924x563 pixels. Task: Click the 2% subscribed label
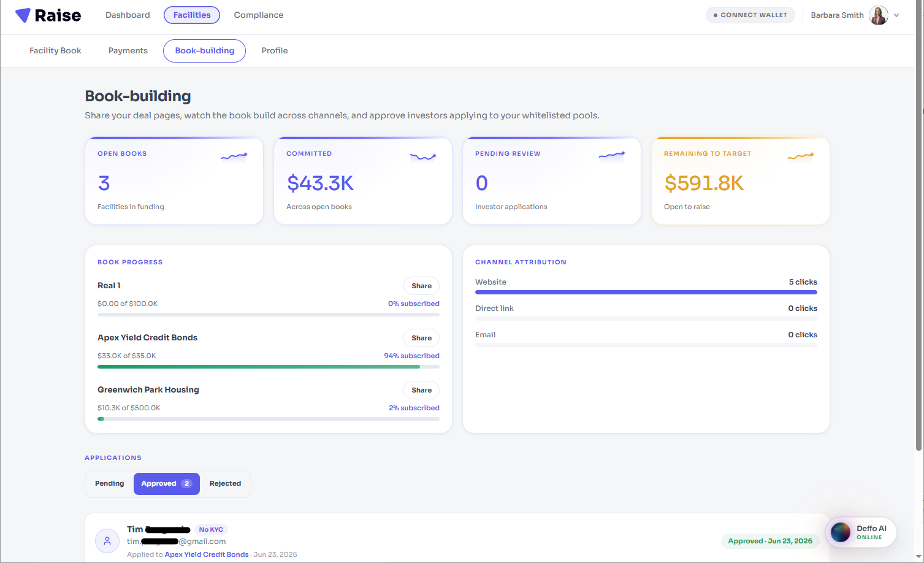pyautogui.click(x=414, y=408)
